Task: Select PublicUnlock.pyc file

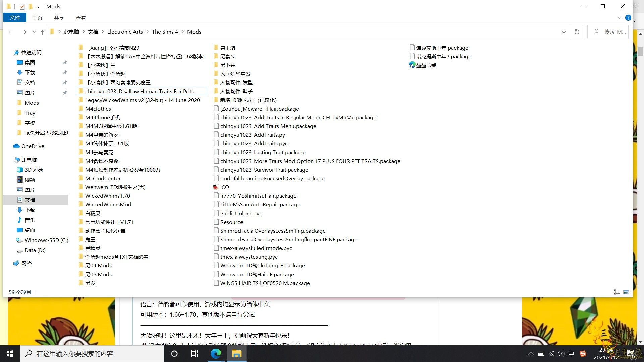Action: coord(241,214)
